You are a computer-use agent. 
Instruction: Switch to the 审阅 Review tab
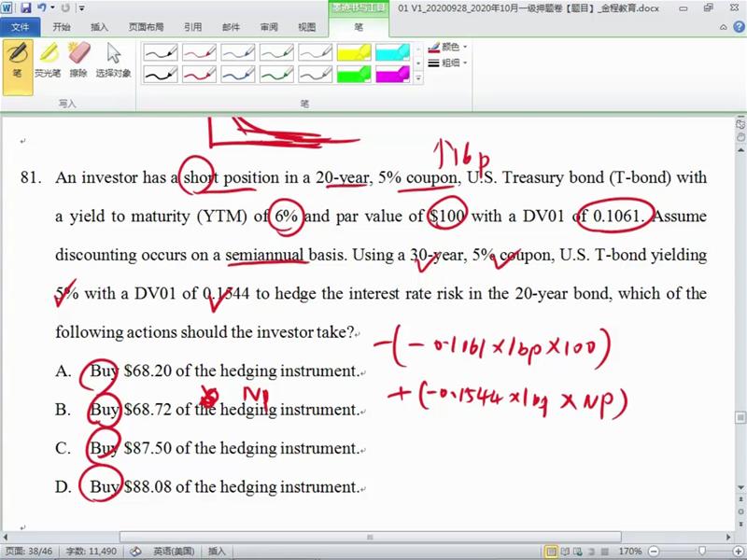(269, 27)
